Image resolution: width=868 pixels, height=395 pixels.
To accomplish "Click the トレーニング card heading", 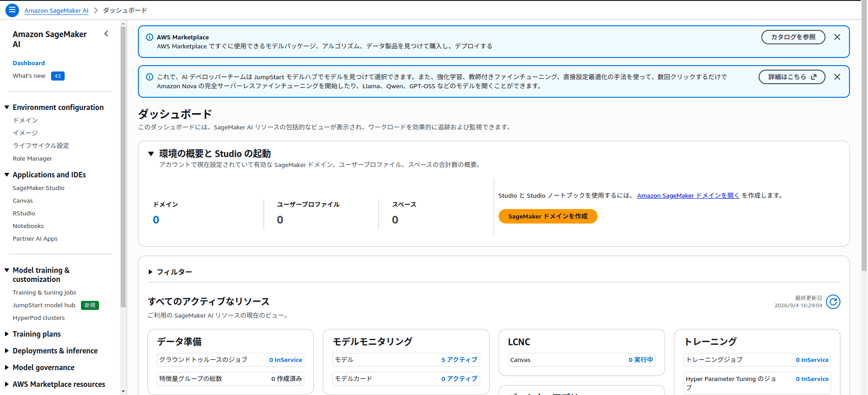I will click(x=711, y=342).
